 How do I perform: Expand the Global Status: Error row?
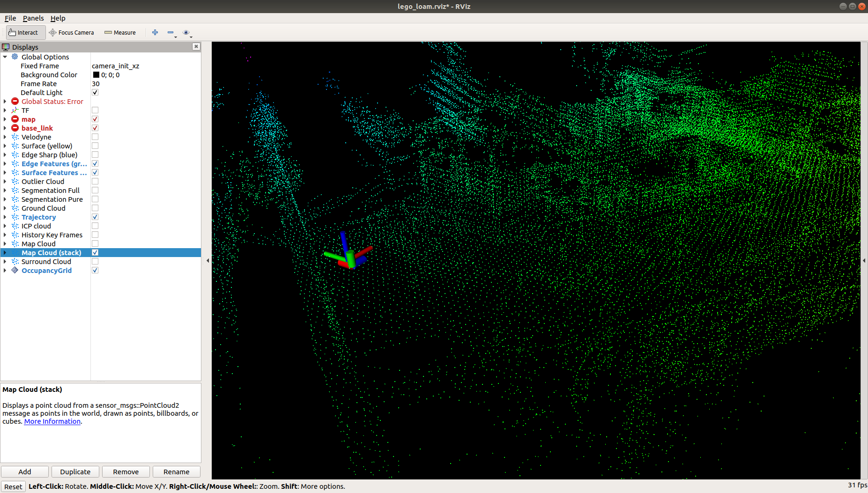click(5, 101)
